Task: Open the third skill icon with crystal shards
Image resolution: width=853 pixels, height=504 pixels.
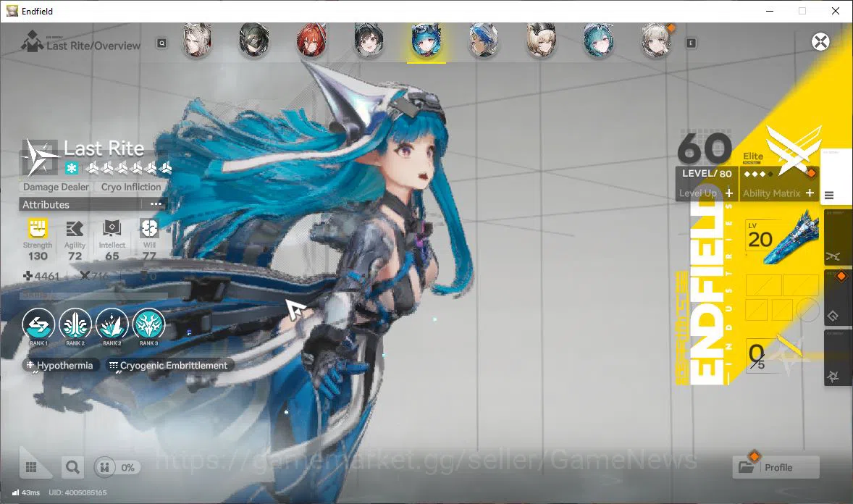Action: pos(112,325)
